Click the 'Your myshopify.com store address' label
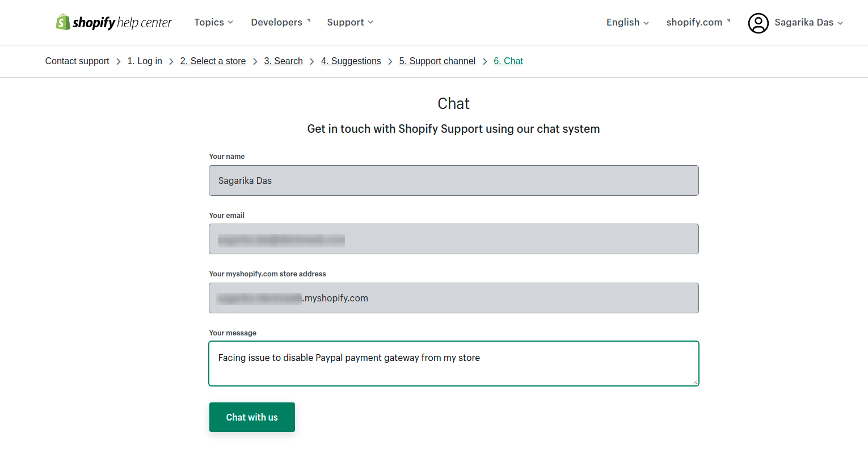Screen dimensions: 868x462 [267, 274]
